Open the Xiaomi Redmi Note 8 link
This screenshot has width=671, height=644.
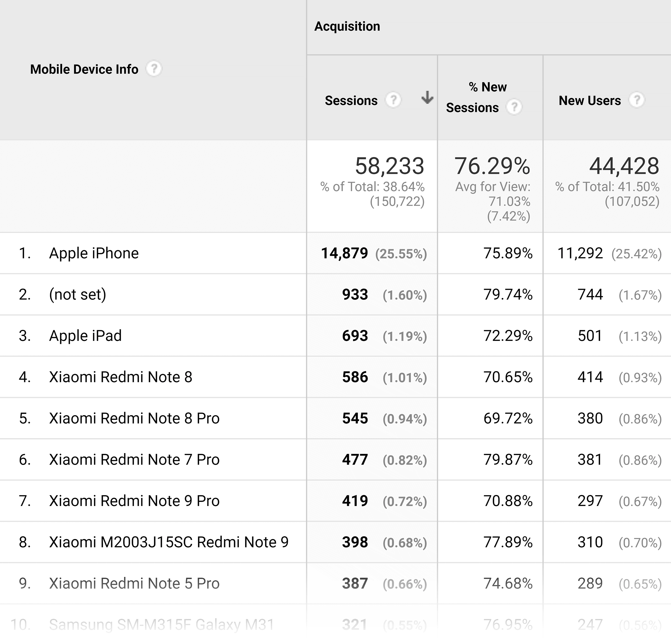[121, 377]
